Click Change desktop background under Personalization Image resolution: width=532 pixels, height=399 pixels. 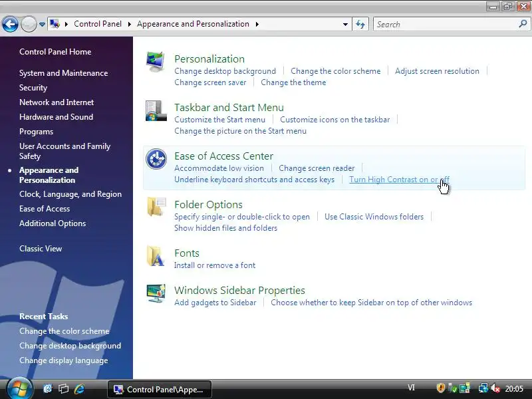(225, 71)
